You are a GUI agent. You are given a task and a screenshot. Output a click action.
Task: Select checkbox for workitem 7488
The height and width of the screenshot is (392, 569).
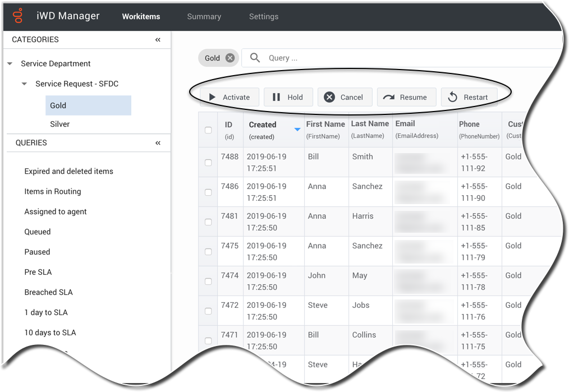point(208,163)
